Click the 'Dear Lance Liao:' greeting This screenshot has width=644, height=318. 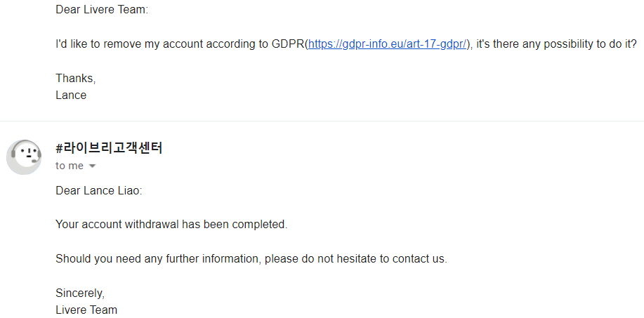pyautogui.click(x=98, y=191)
